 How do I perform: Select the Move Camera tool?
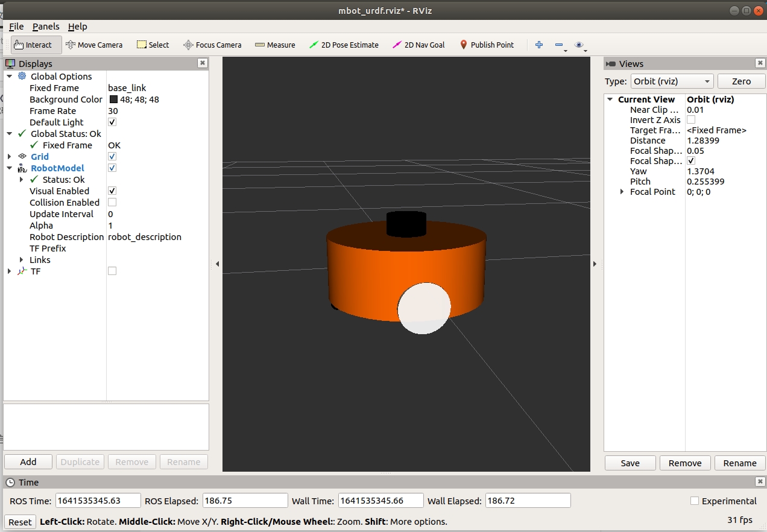(93, 45)
